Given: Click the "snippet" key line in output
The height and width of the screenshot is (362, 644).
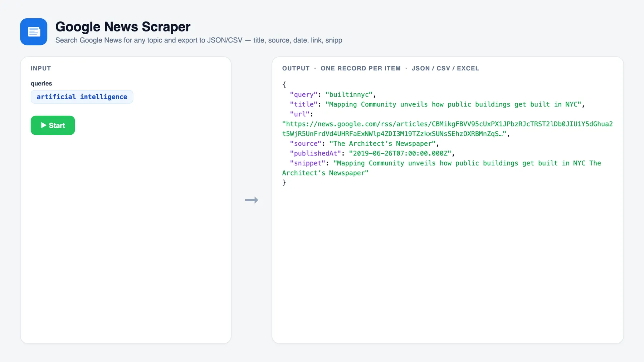Looking at the screenshot, I should (x=441, y=168).
